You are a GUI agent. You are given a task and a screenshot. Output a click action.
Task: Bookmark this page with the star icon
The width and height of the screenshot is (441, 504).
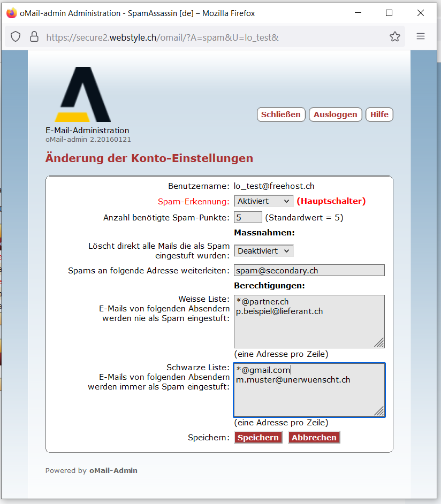tap(395, 37)
